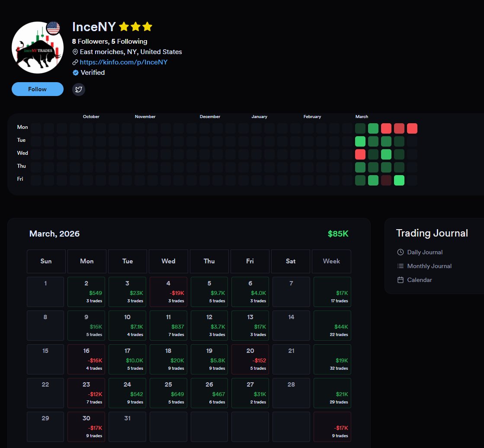484x448 pixels.
Task: Open the kinfo.com/p/InceNY profile link
Action: pos(123,62)
